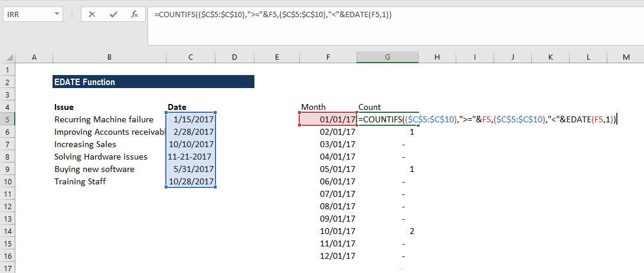Select row 14 header
This screenshot has width=644, height=273.
pos(7,231)
